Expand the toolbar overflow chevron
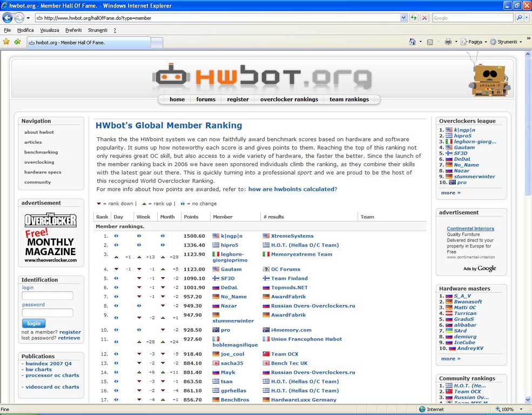 click(528, 38)
